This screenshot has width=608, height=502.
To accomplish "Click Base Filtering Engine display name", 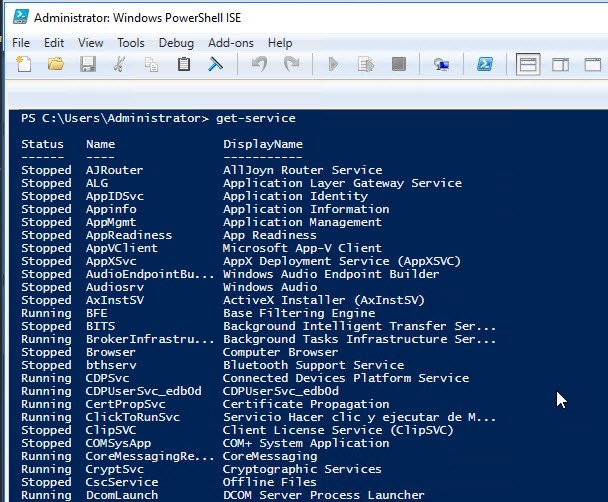I will click(299, 313).
